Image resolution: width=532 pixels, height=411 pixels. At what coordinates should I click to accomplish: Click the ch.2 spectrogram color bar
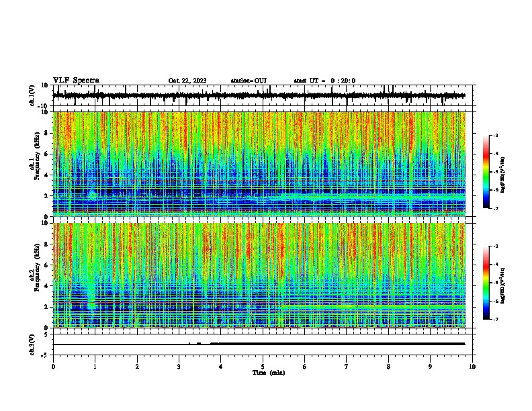click(486, 283)
